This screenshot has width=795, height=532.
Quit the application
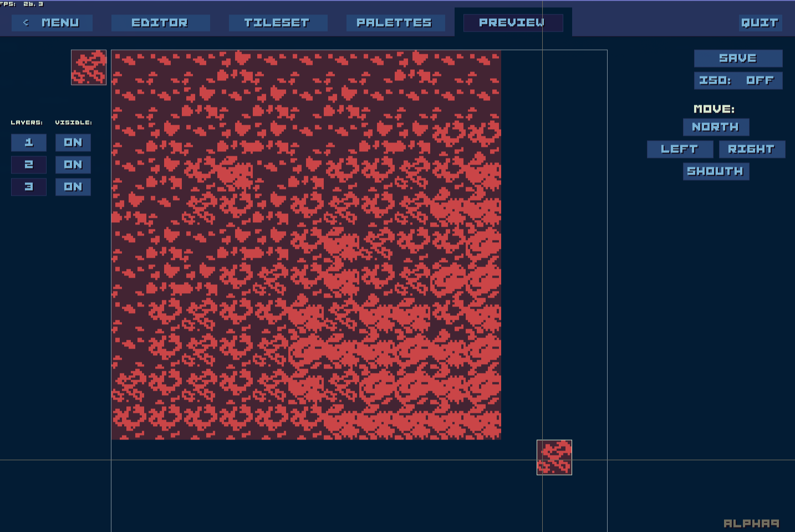(x=760, y=23)
